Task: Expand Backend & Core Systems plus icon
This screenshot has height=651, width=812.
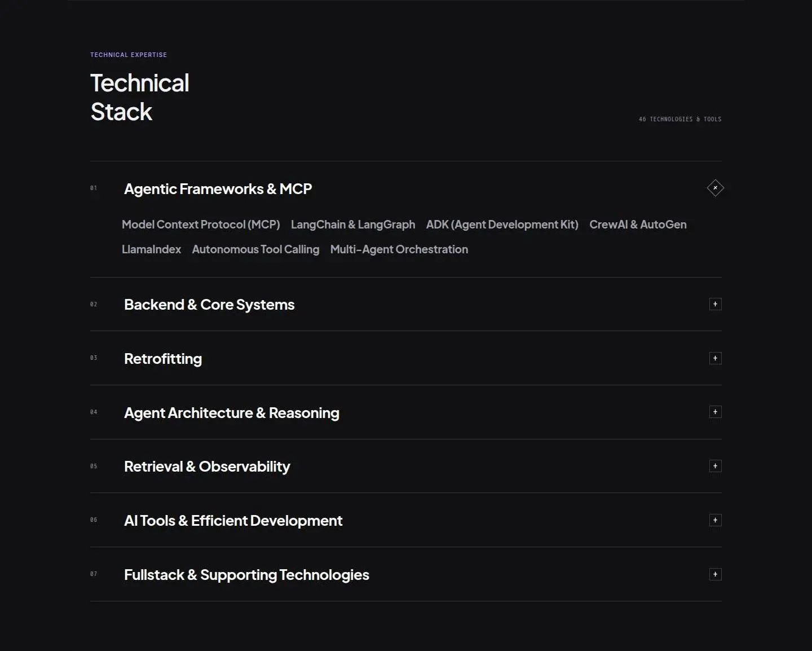Action: pos(715,304)
